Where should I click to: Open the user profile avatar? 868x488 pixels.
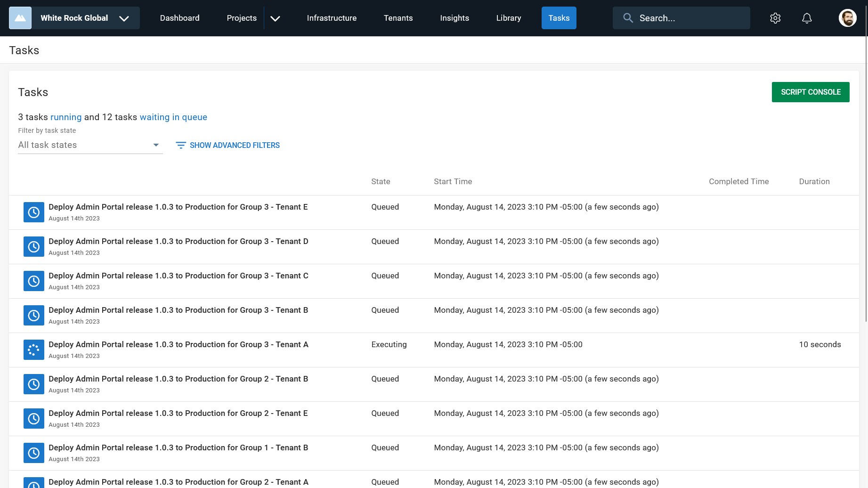coord(847,18)
